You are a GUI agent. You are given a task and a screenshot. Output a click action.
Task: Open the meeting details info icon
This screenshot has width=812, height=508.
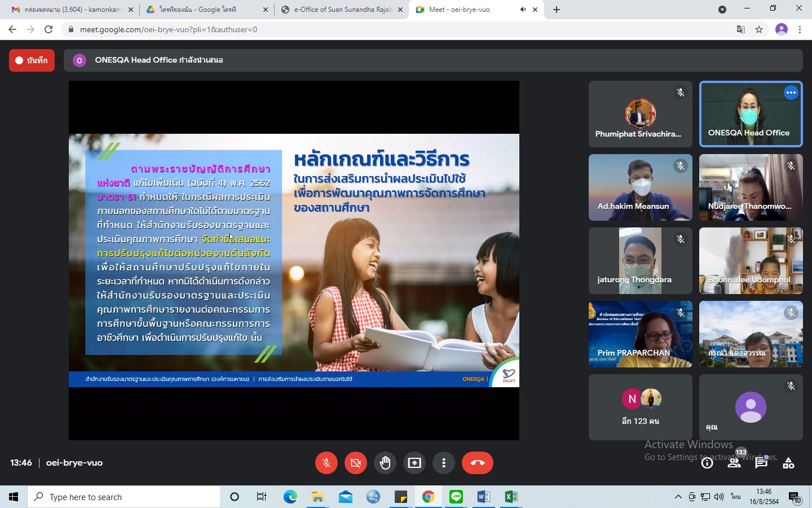pyautogui.click(x=707, y=463)
